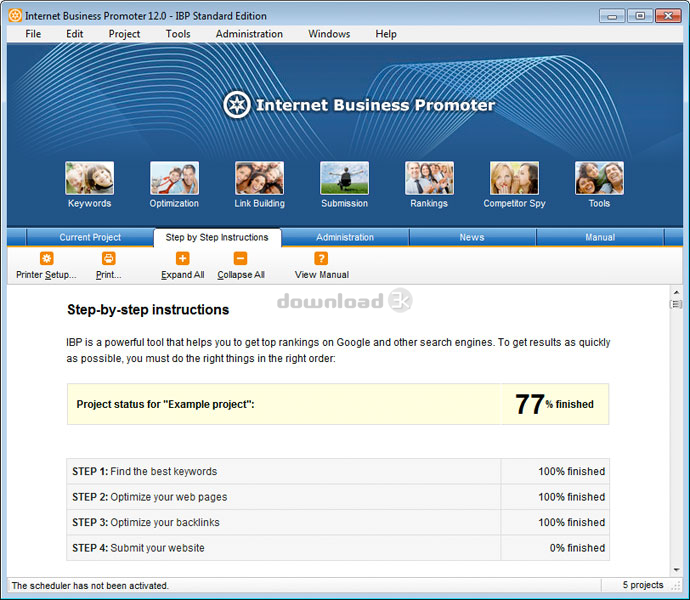Click '100% finished' in STEP 2 row

point(572,497)
